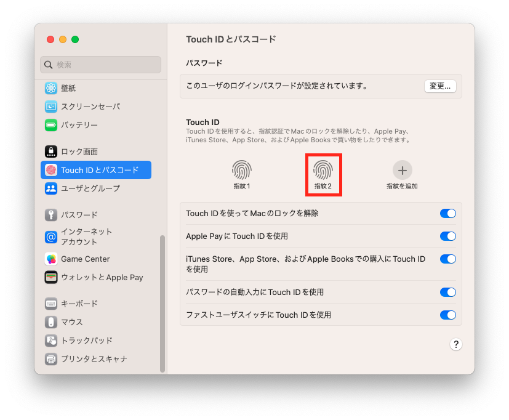Click the キーボード keyboard icon
The height and width of the screenshot is (420, 509).
pos(51,304)
